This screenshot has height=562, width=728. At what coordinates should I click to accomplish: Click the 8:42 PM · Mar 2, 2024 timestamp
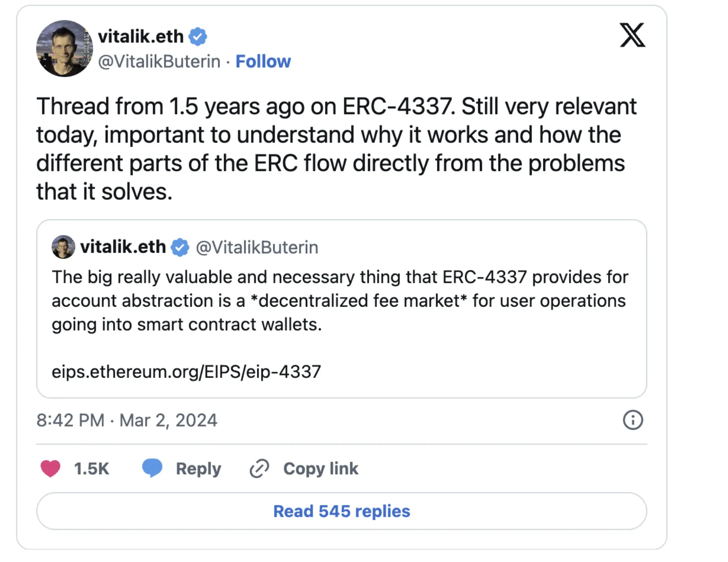click(x=127, y=420)
